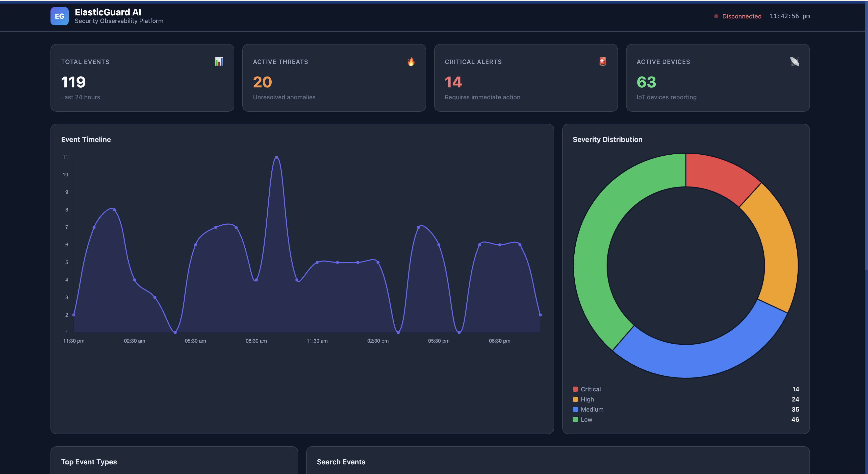Open the Critical Alerts card

526,78
